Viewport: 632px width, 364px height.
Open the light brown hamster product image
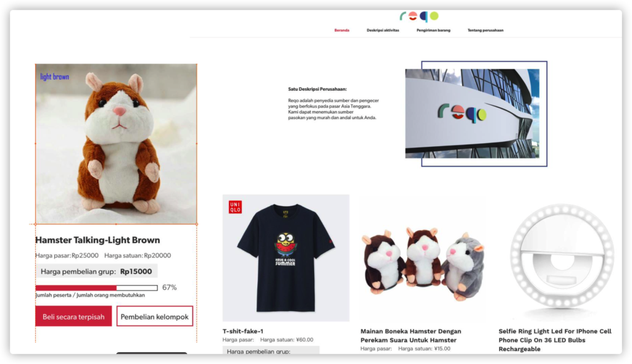(x=116, y=144)
